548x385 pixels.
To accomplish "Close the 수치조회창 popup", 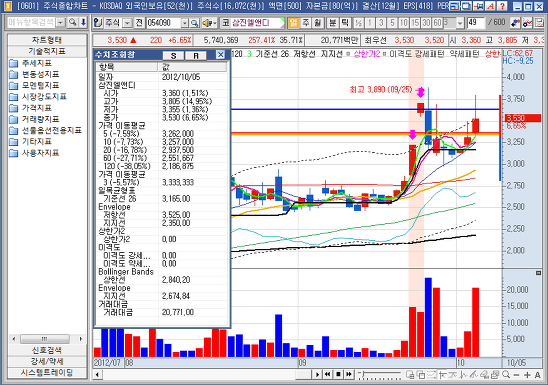I will tap(220, 55).
